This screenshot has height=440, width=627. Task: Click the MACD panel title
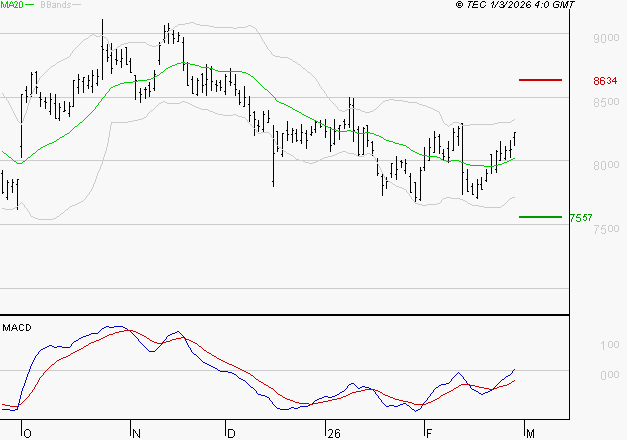16,327
